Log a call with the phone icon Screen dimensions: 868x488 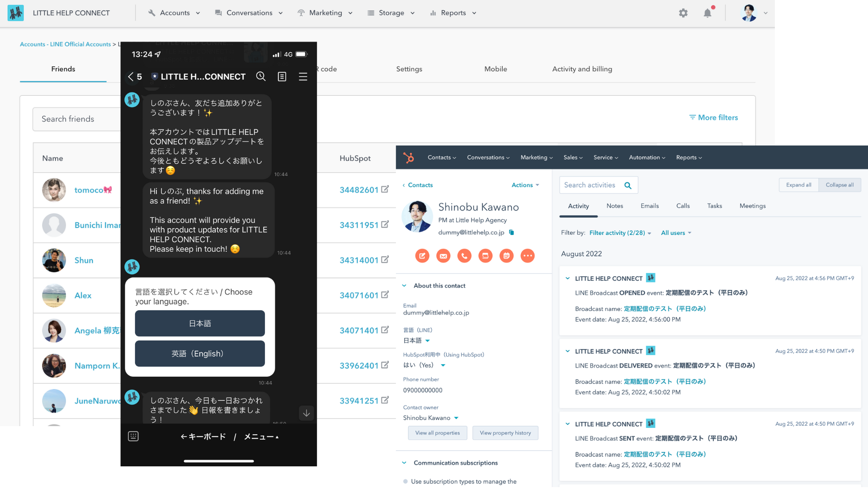pos(464,256)
